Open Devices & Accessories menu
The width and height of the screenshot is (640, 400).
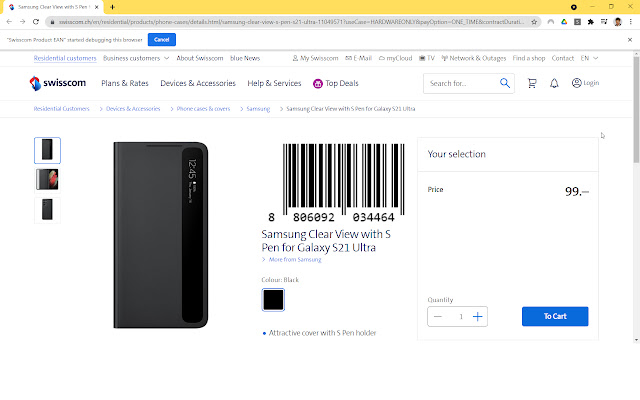pos(198,83)
